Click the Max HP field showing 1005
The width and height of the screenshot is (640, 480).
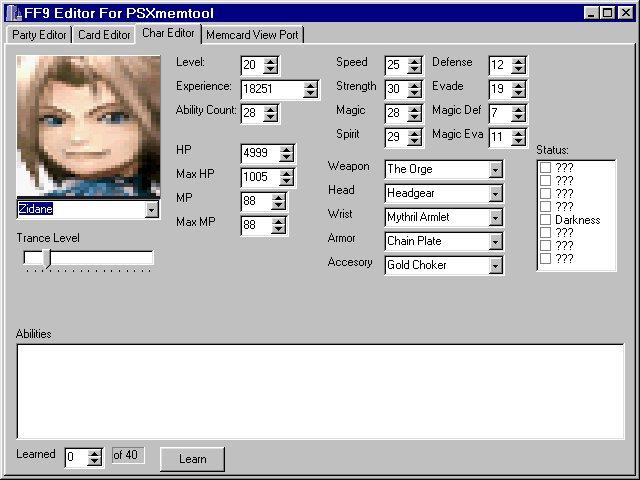[260, 177]
